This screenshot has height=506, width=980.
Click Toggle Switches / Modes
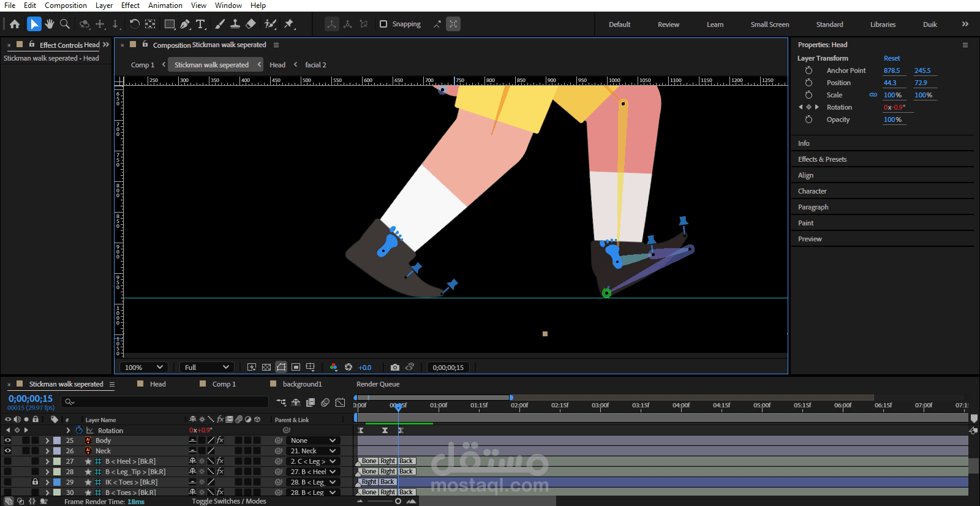228,501
